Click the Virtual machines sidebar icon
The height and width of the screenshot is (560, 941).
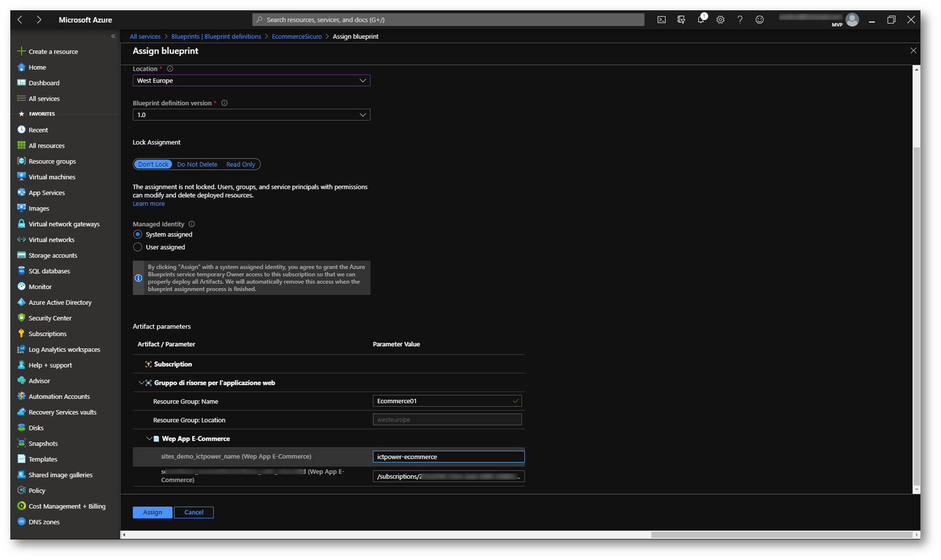pyautogui.click(x=21, y=177)
